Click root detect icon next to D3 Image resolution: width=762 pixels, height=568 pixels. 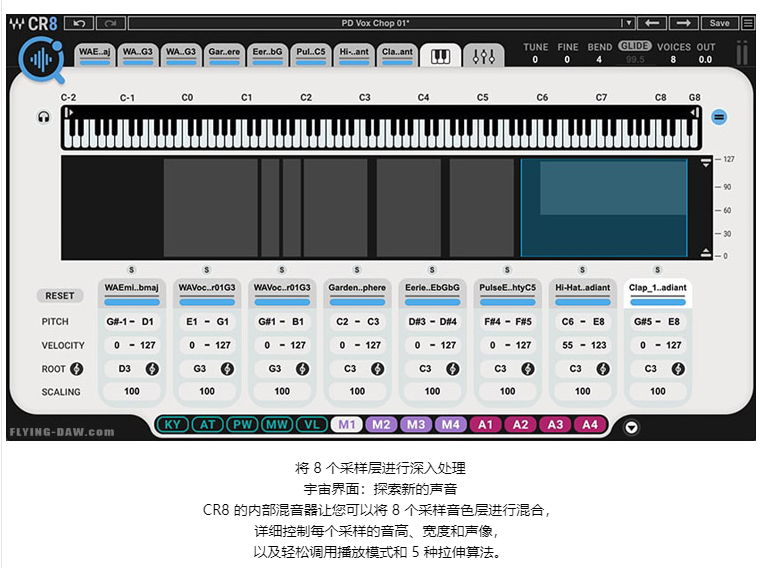pyautogui.click(x=152, y=369)
